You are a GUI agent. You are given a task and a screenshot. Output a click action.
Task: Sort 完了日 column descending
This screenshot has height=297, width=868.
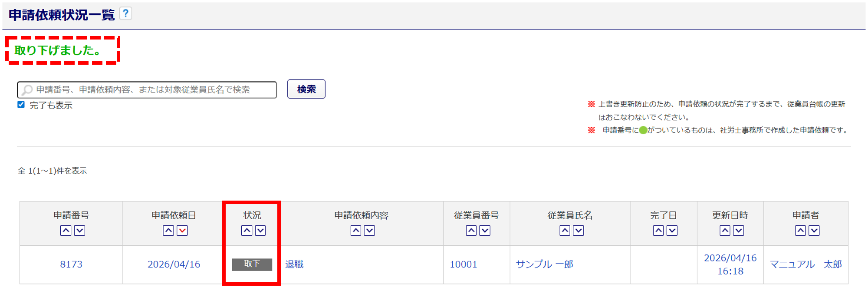[x=672, y=231]
